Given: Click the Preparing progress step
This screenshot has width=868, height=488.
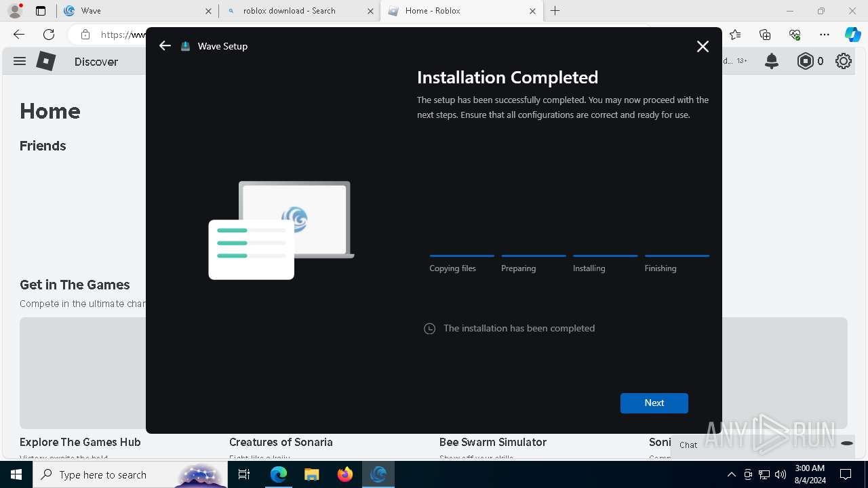Looking at the screenshot, I should (x=534, y=263).
